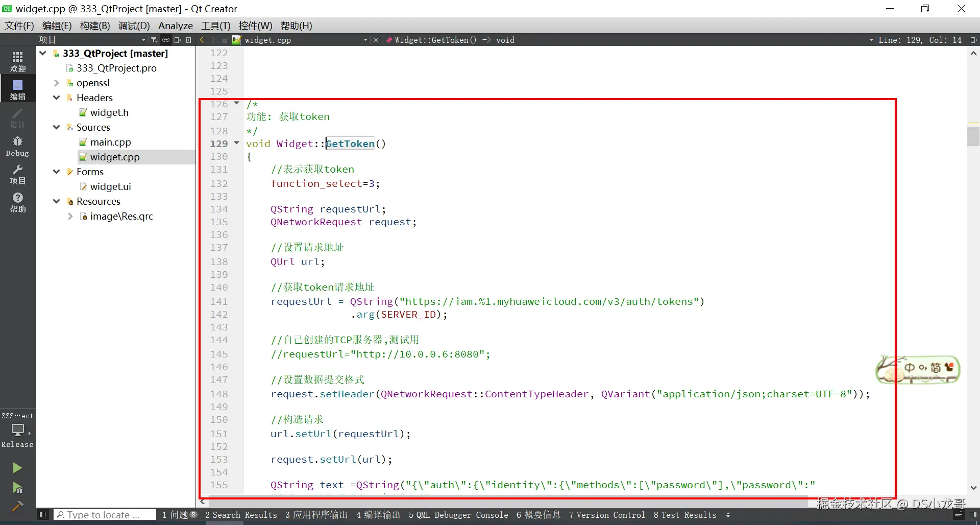Select widget.h in the project tree
This screenshot has width=980, height=525.
click(x=109, y=112)
